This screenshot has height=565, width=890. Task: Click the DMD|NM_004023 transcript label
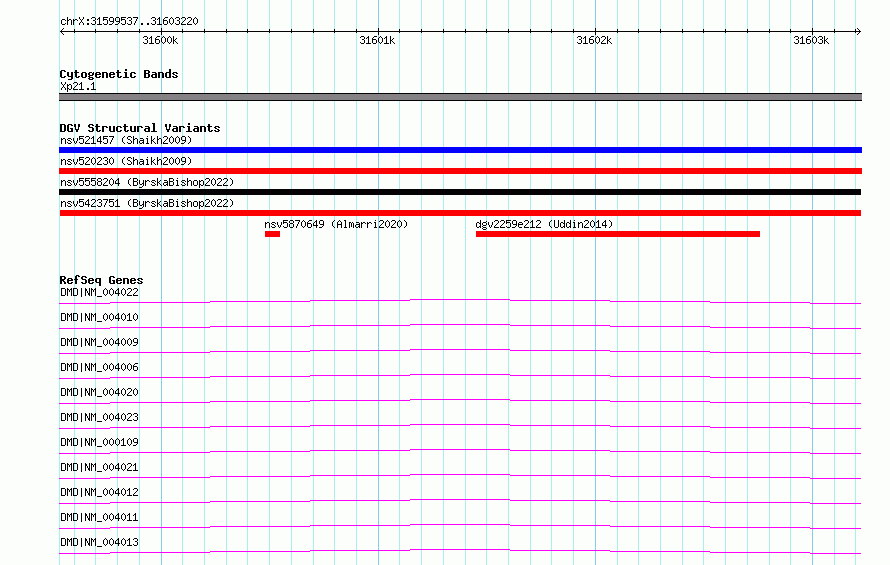pyautogui.click(x=99, y=417)
